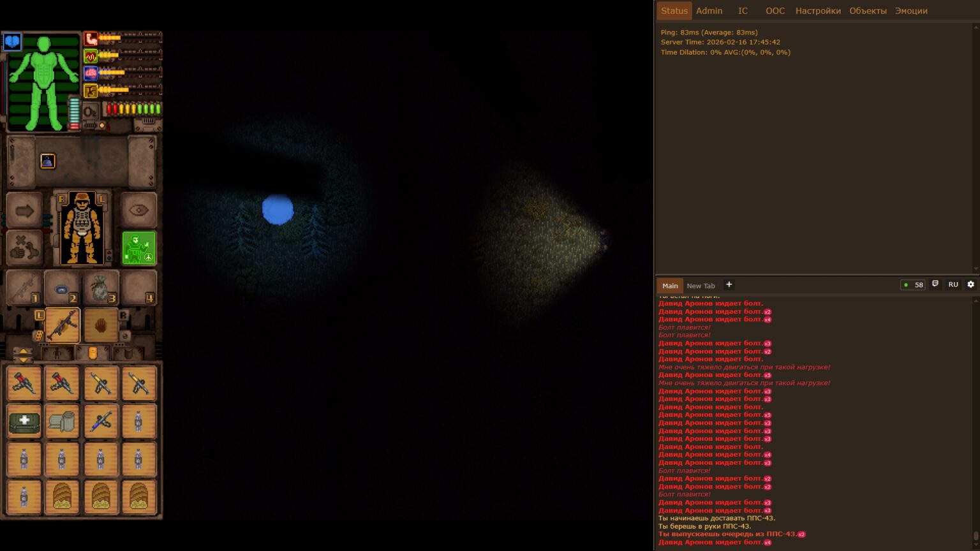
Task: Click the ping indicator showing 58
Action: 913,285
